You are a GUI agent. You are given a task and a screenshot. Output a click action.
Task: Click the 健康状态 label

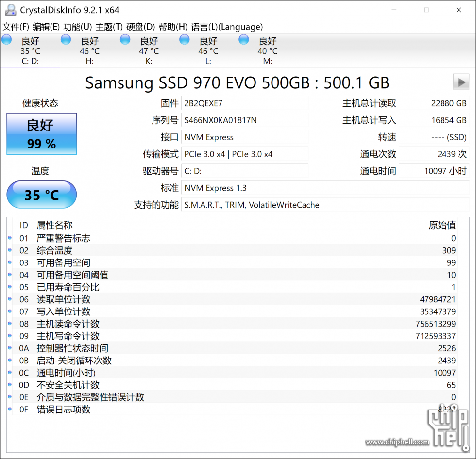point(40,103)
